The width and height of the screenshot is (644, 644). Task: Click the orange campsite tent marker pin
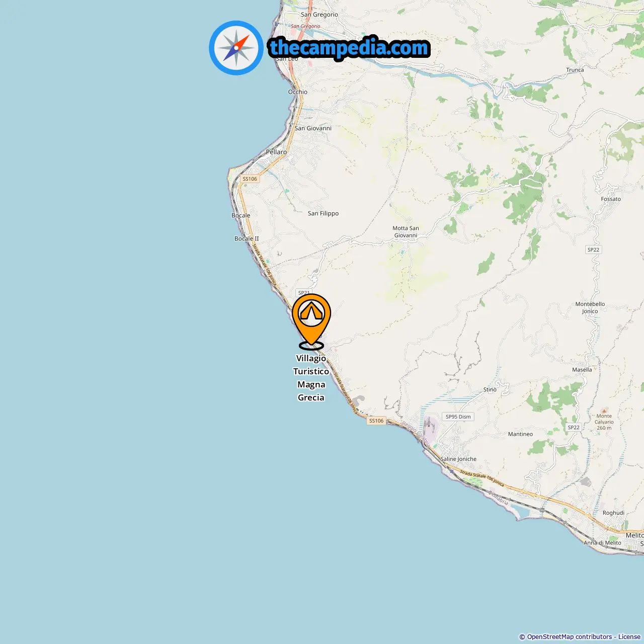click(x=311, y=321)
